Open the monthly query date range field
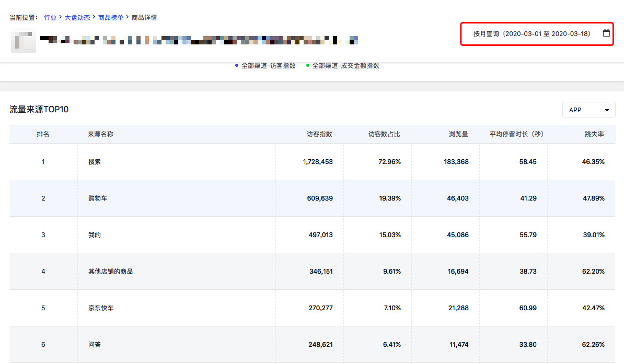Viewport: 624px width, 364px height. tap(531, 34)
